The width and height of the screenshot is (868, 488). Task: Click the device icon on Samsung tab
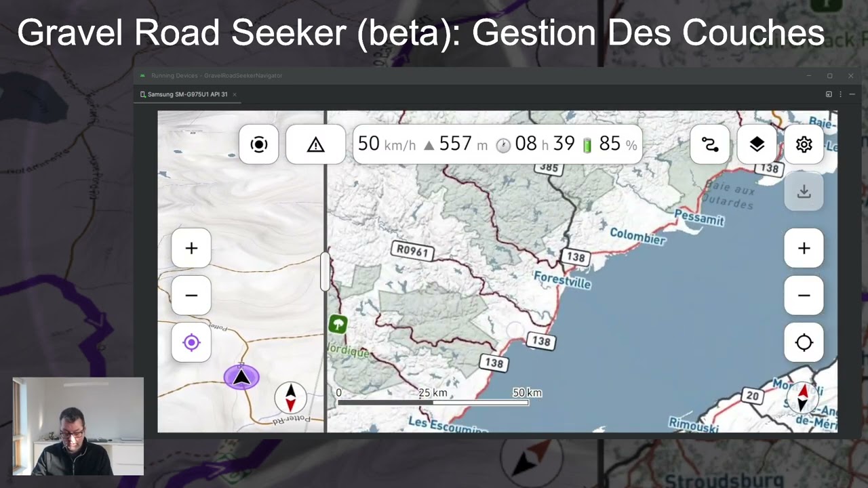(x=143, y=94)
